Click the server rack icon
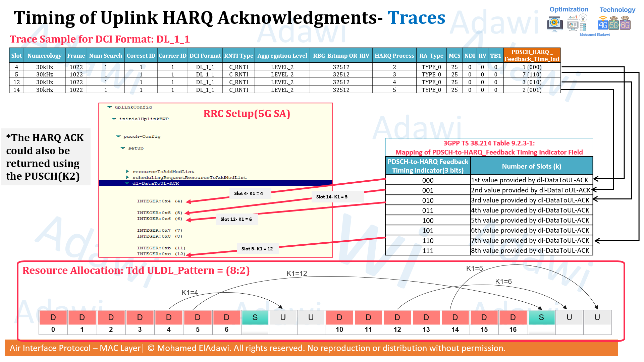 coord(583,27)
